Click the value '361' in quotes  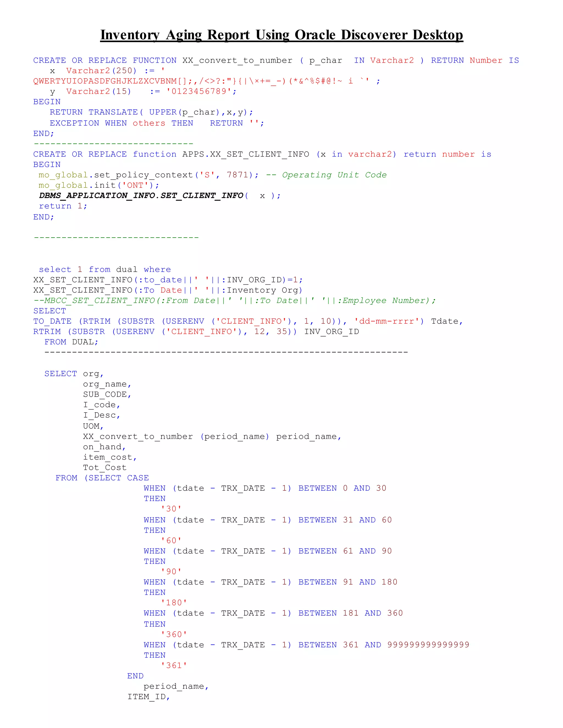[174, 665]
